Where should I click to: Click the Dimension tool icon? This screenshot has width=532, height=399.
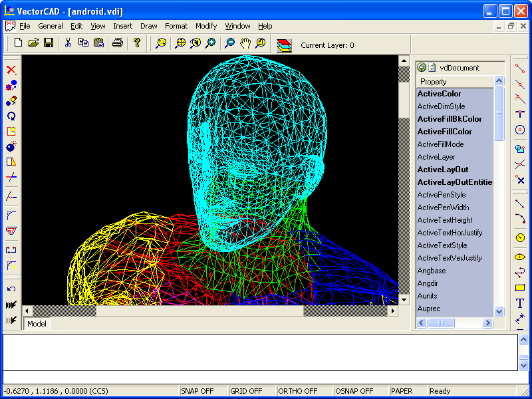coord(520,319)
